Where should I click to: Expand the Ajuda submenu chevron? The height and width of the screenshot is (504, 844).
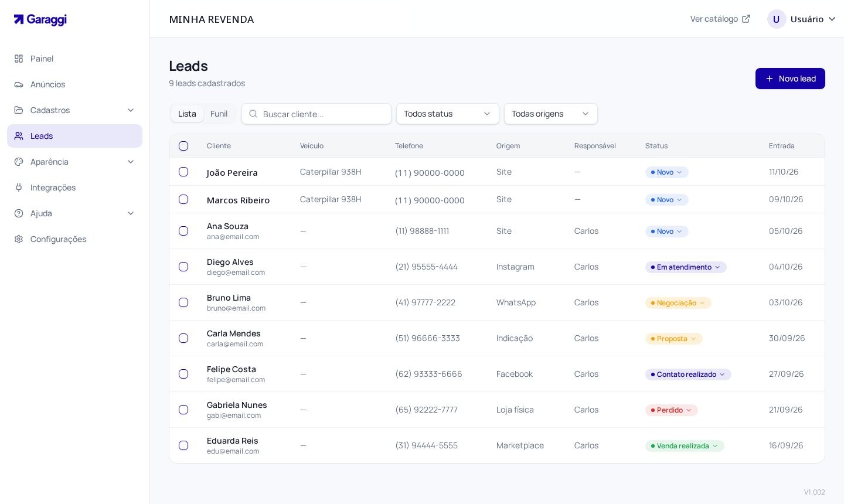click(131, 213)
